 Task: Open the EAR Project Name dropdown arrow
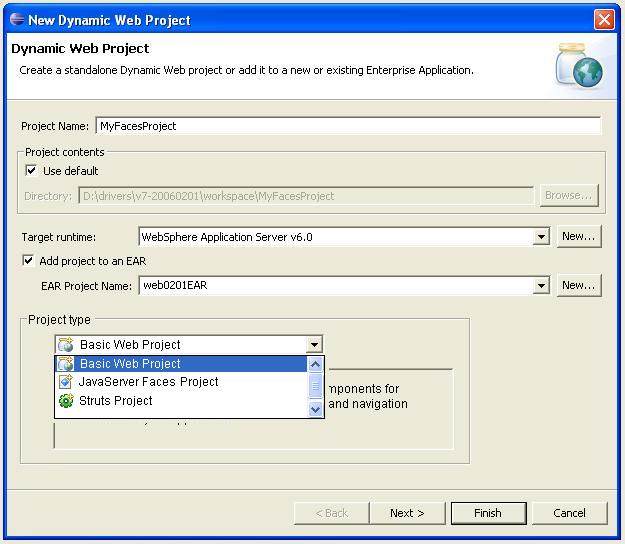coord(541,286)
